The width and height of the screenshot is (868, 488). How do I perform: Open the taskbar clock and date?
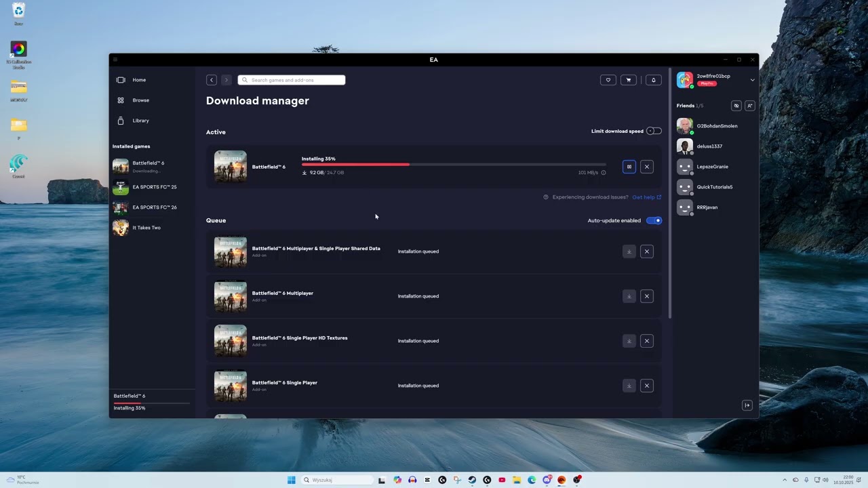coord(844,480)
